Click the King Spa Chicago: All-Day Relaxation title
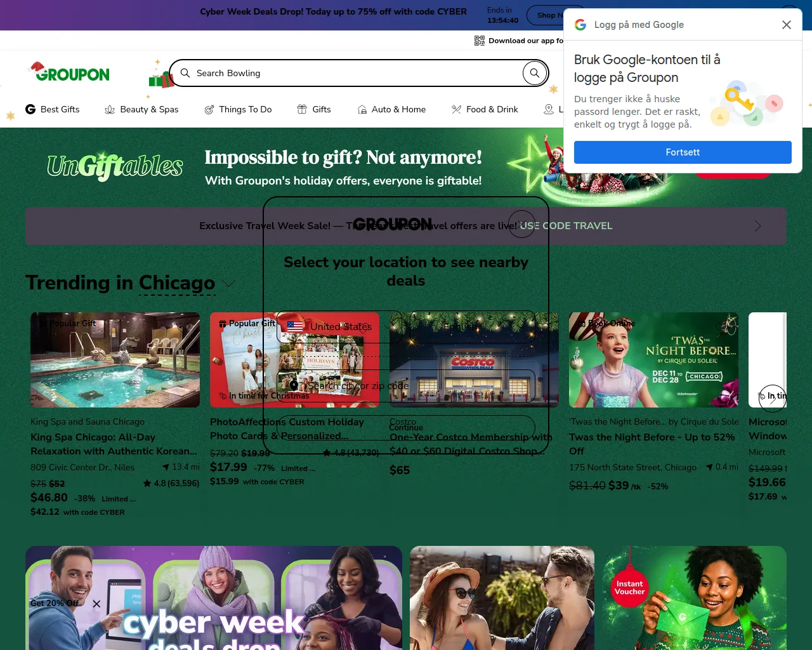The height and width of the screenshot is (650, 812). click(x=114, y=444)
